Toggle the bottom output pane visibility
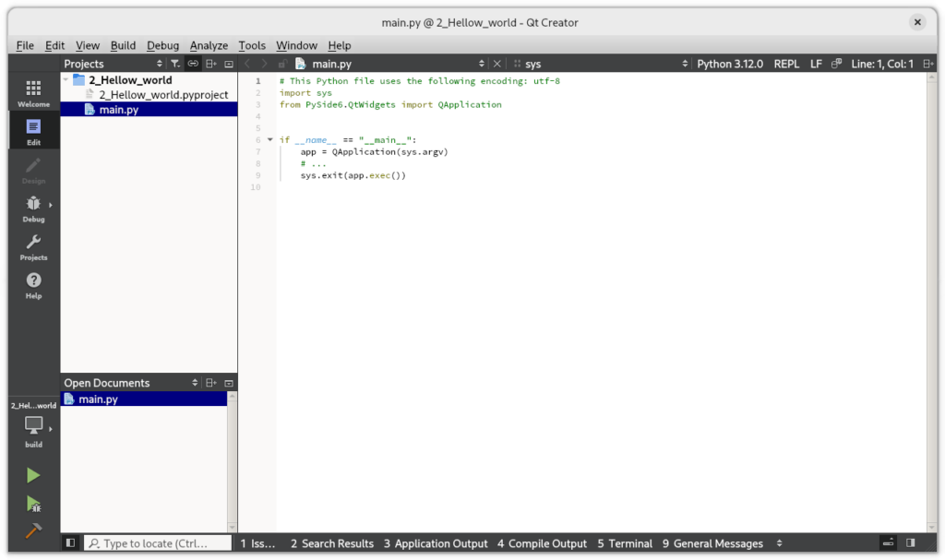The height and width of the screenshot is (560, 945). [889, 543]
